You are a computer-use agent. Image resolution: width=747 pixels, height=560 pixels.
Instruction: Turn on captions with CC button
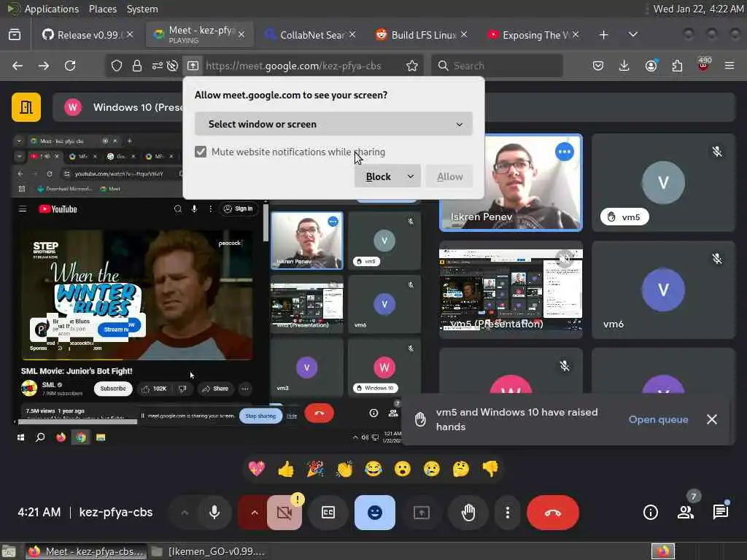pyautogui.click(x=328, y=513)
